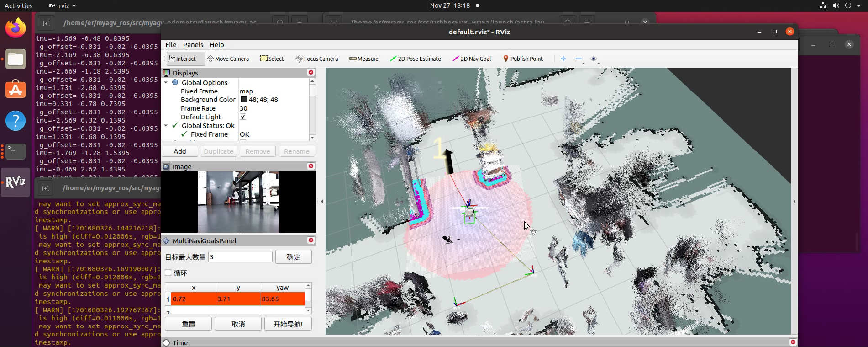Choose the Select tool
The width and height of the screenshot is (868, 347).
click(x=272, y=59)
